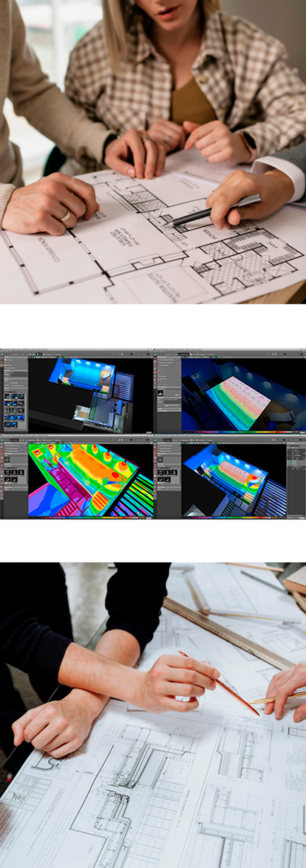
Task: Click second-row left light icon in bottom-right window
Action: [160, 480]
